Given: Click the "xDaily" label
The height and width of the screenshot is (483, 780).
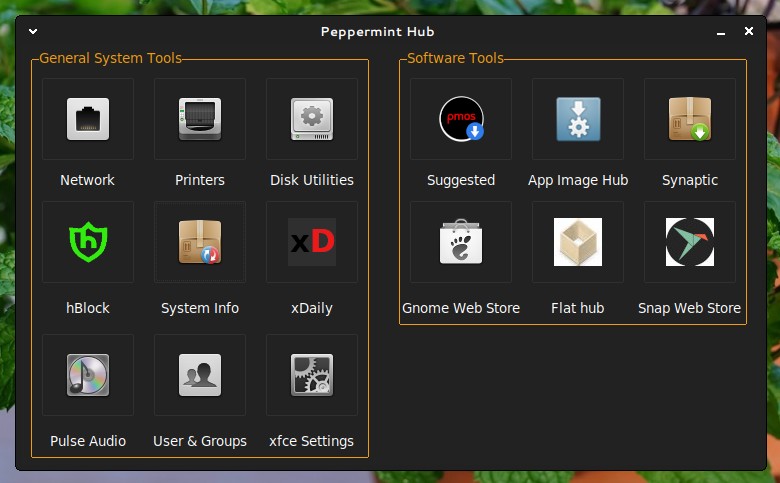Looking at the screenshot, I should coord(312,308).
